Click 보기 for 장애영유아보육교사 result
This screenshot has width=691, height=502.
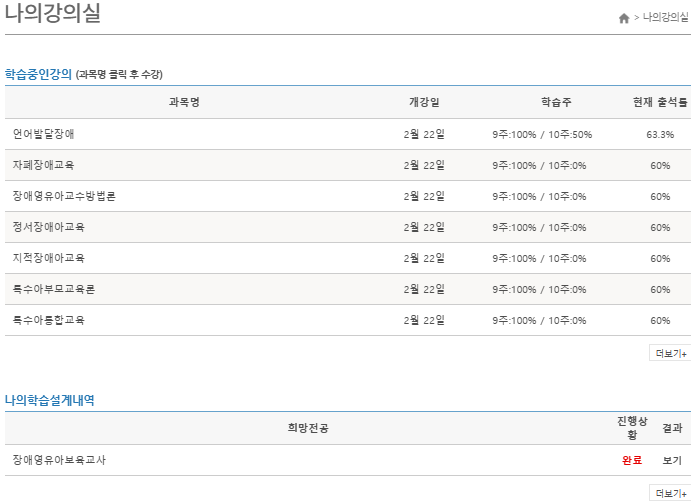tap(672, 460)
